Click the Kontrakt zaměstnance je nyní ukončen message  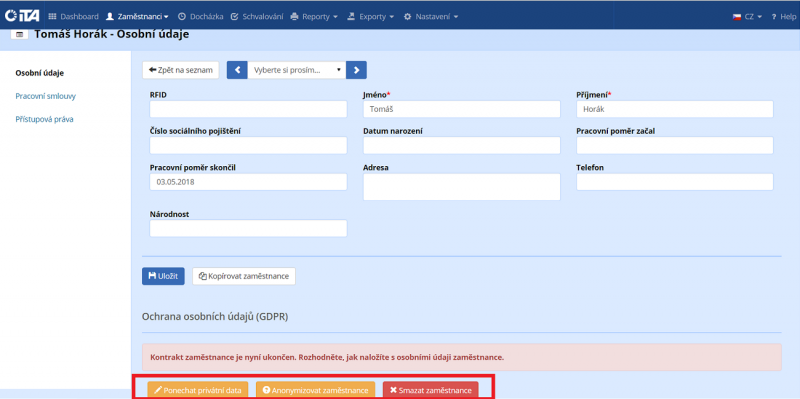point(327,357)
